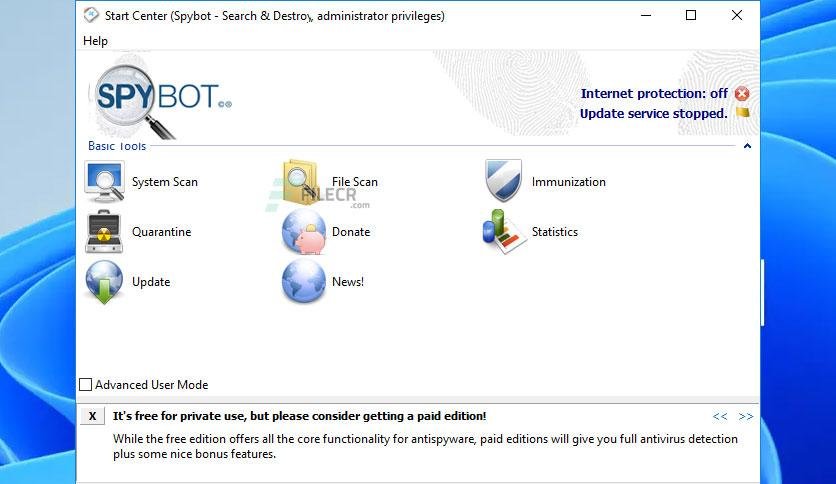The image size is (836, 484).
Task: Maximize the Start Center window
Action: [691, 15]
